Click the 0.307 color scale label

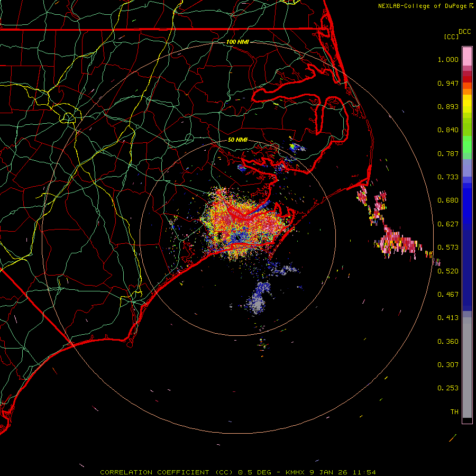tap(448, 365)
